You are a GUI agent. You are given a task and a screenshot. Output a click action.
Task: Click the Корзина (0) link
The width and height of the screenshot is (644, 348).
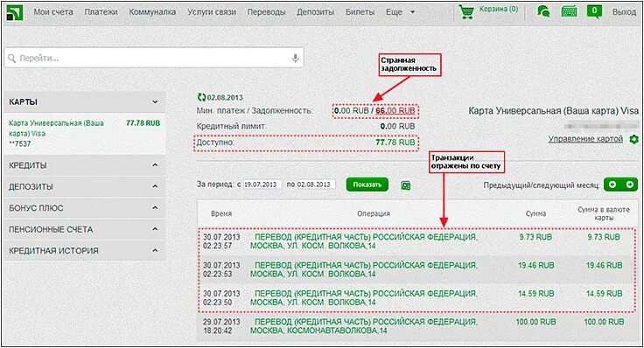499,9
